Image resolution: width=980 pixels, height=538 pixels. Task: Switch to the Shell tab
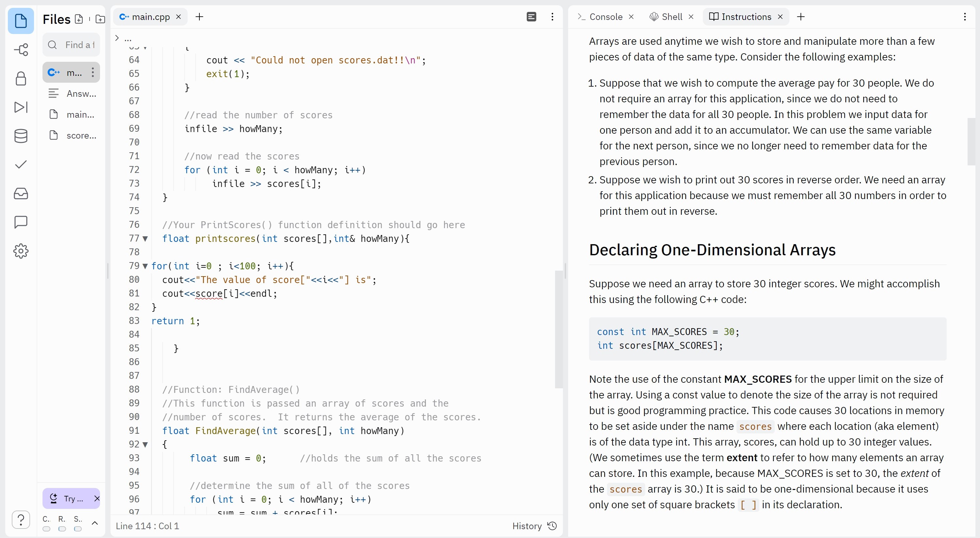click(x=671, y=17)
